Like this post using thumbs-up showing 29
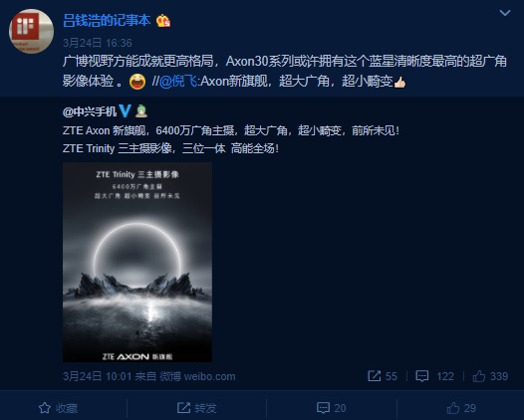Screen dimensions: 524x420 pyautogui.click(x=461, y=408)
